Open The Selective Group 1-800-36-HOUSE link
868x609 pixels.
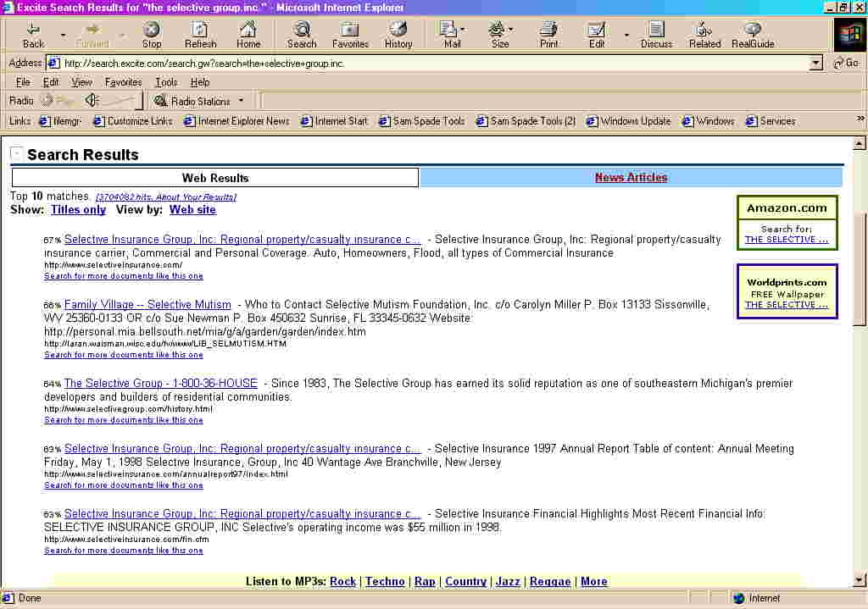pos(160,384)
